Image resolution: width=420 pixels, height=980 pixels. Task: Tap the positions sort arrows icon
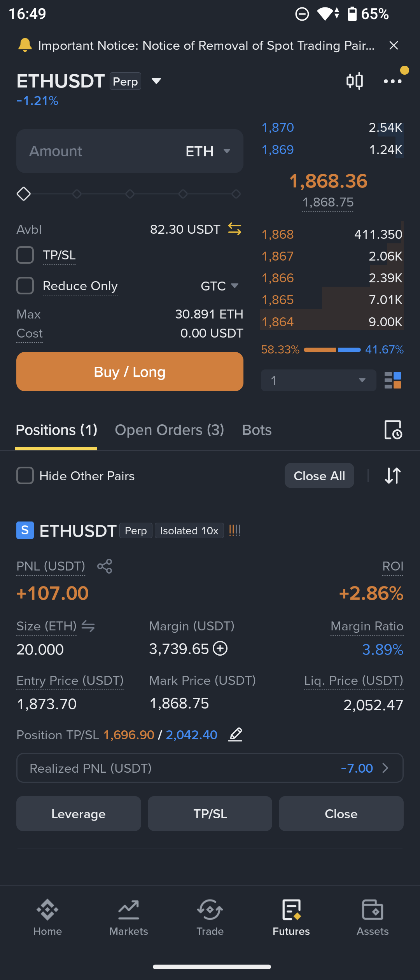coord(393,476)
